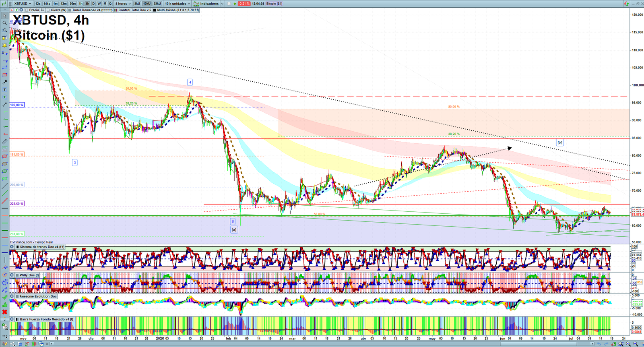Click the alert bell with cursor tool
This screenshot has height=347, width=644.
[4, 37]
